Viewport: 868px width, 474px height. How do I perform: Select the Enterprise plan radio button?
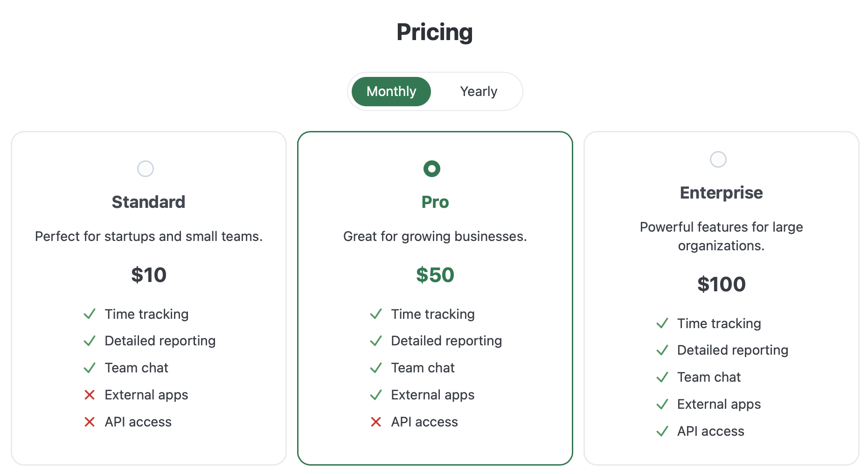click(718, 159)
